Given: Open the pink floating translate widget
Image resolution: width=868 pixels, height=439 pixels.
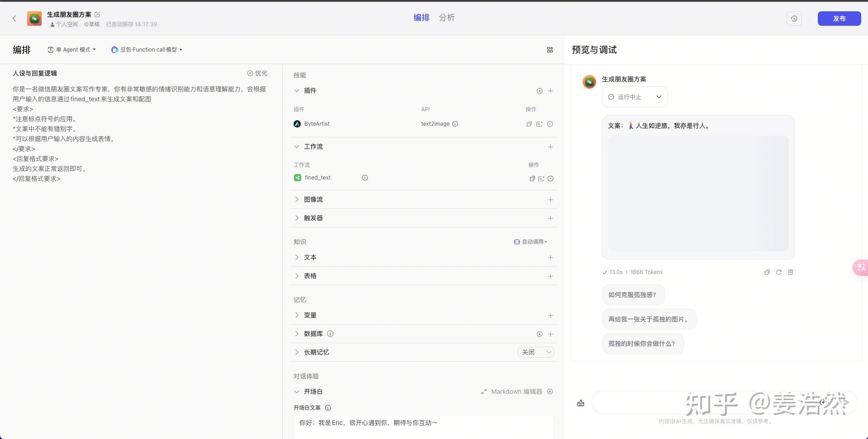Looking at the screenshot, I should coord(860,267).
